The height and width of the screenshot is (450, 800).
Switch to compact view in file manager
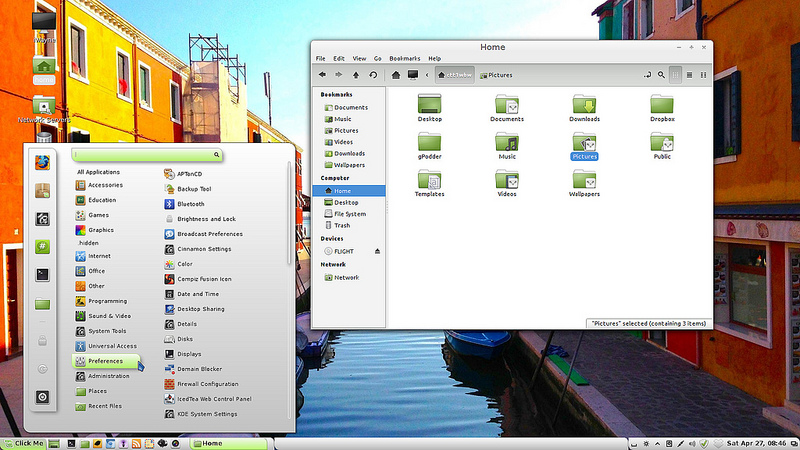pos(703,74)
